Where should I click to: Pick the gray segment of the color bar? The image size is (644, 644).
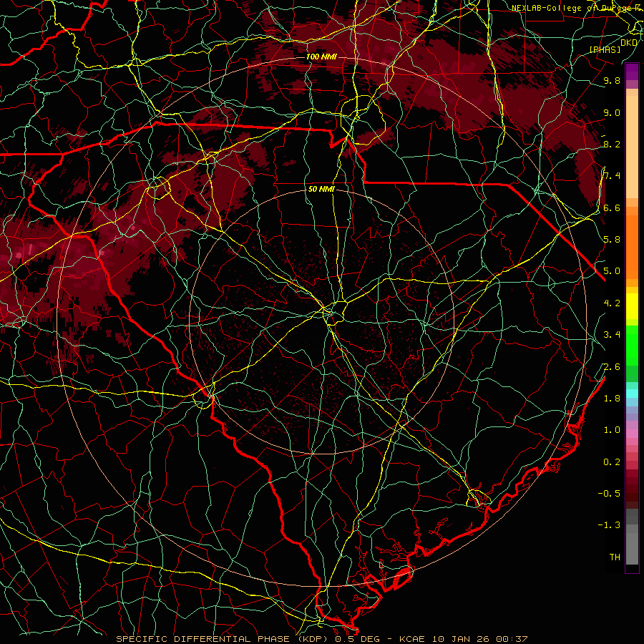pos(632,548)
